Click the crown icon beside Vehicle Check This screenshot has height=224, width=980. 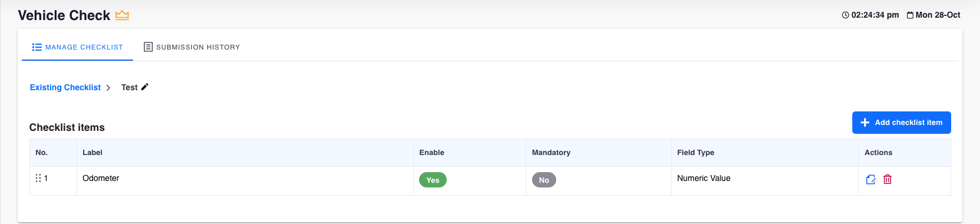[x=122, y=15]
